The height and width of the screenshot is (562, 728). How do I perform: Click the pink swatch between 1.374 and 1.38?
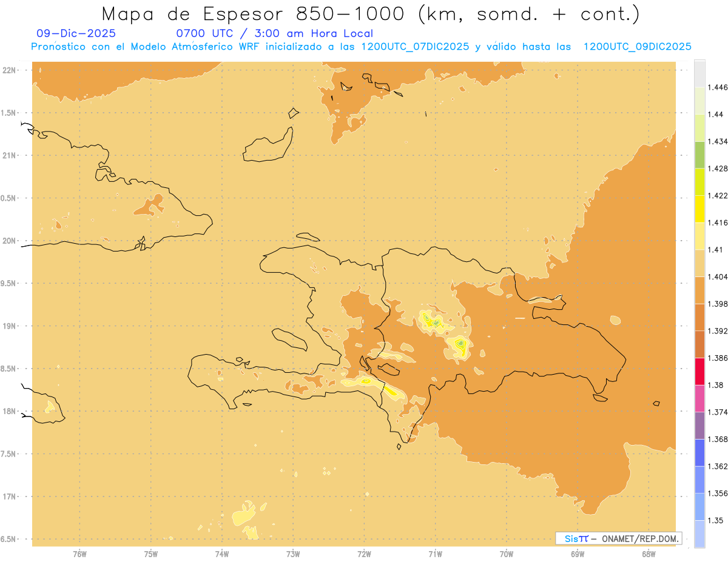699,398
